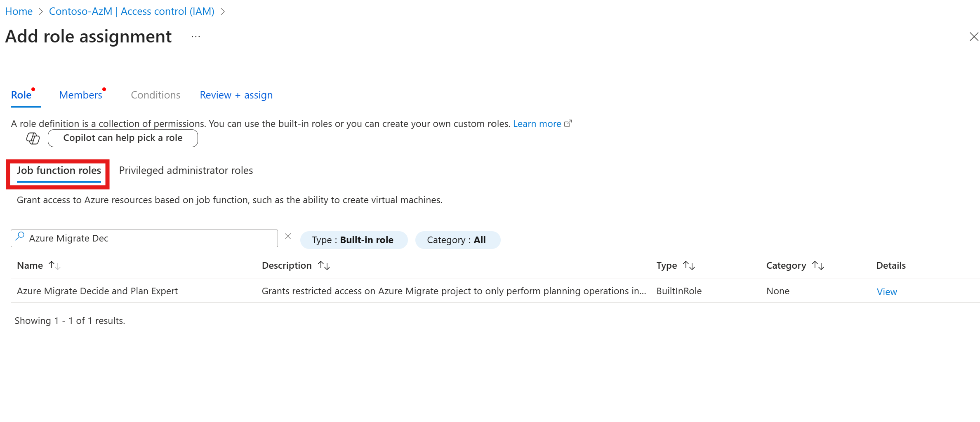The image size is (980, 422).
Task: Click Copilot can help pick a role
Action: pyautogui.click(x=122, y=138)
